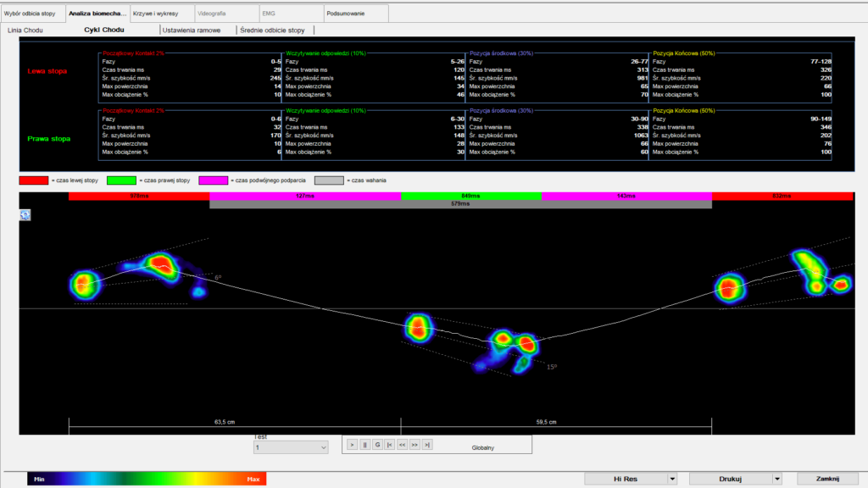Open Ustawienia ramowe sub-tab
The height and width of the screenshot is (488, 868).
192,30
